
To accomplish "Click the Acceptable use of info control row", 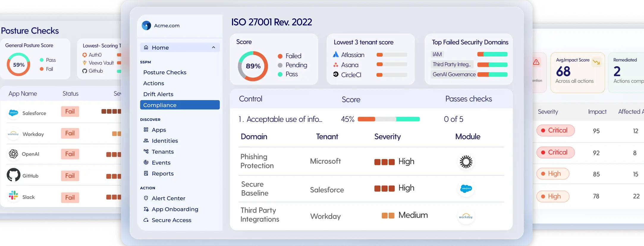I will point(371,119).
